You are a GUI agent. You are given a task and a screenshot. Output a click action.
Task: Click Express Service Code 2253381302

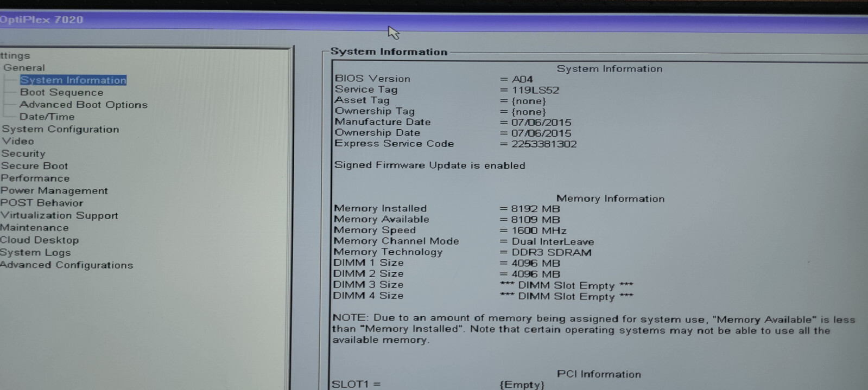pos(544,144)
